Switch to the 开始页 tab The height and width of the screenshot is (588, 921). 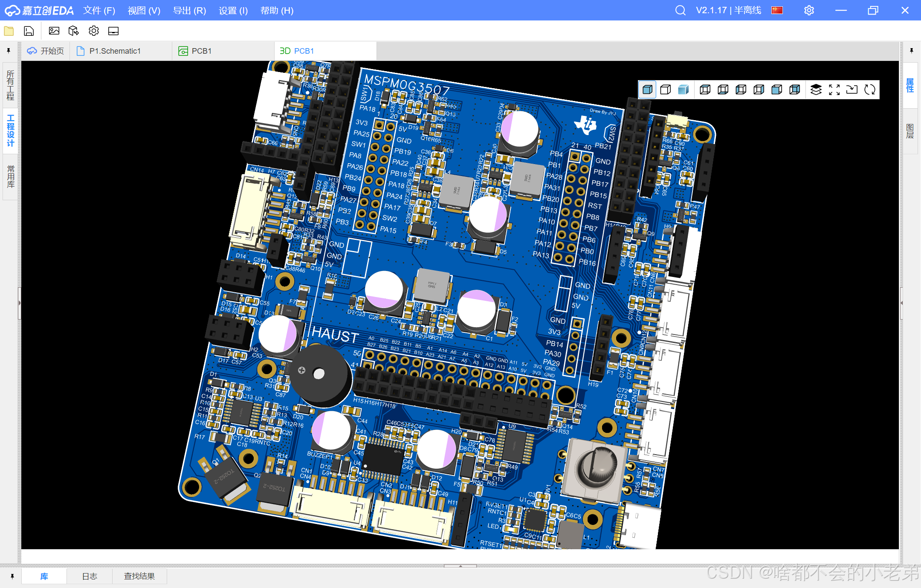click(46, 51)
